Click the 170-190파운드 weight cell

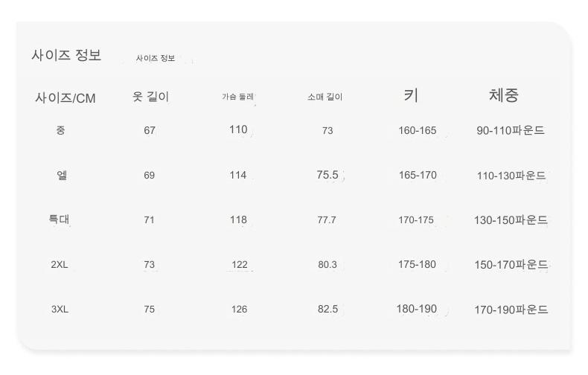coord(511,310)
